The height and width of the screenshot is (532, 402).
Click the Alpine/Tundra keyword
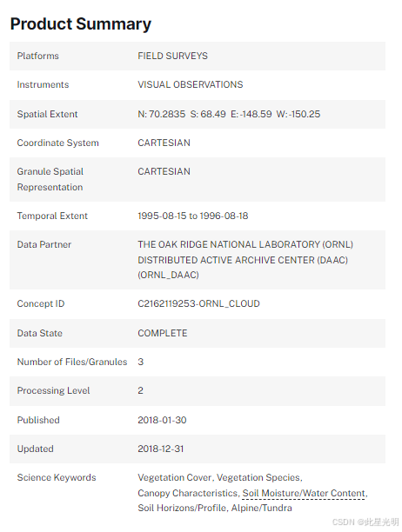(261, 508)
